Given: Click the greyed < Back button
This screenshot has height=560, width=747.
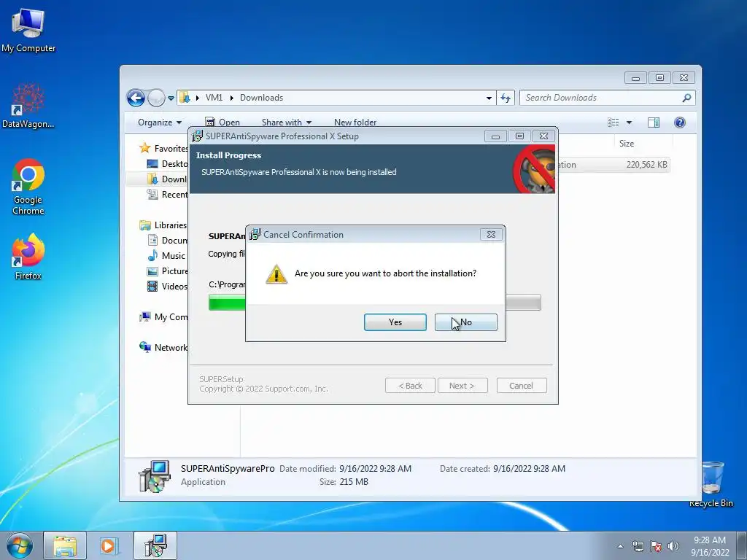Looking at the screenshot, I should (x=410, y=386).
